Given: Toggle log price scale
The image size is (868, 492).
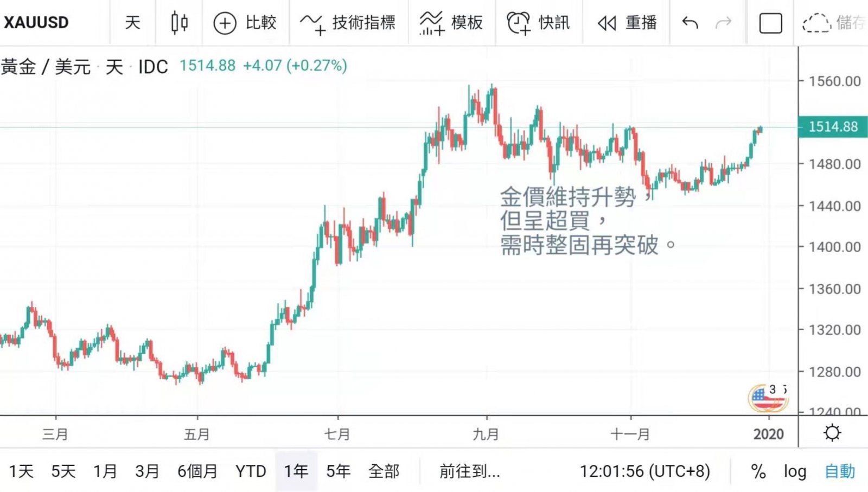Looking at the screenshot, I should pos(795,471).
